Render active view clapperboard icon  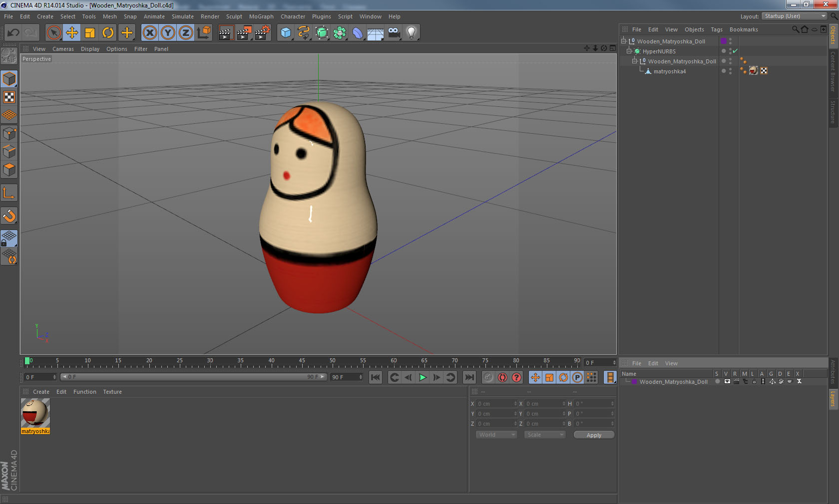[x=226, y=33]
